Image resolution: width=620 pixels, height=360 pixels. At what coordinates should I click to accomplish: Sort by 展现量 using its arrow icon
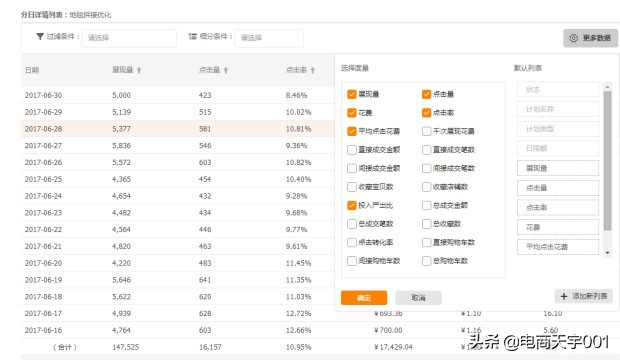point(139,70)
